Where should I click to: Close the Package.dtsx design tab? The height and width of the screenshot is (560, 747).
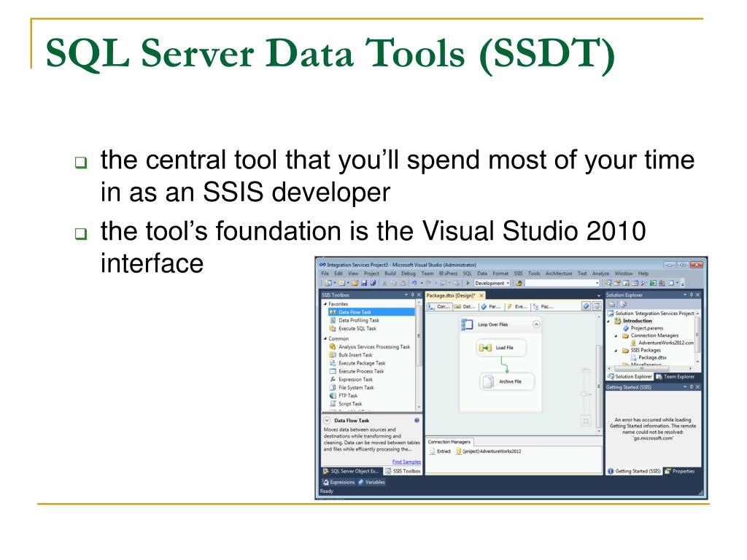click(481, 295)
